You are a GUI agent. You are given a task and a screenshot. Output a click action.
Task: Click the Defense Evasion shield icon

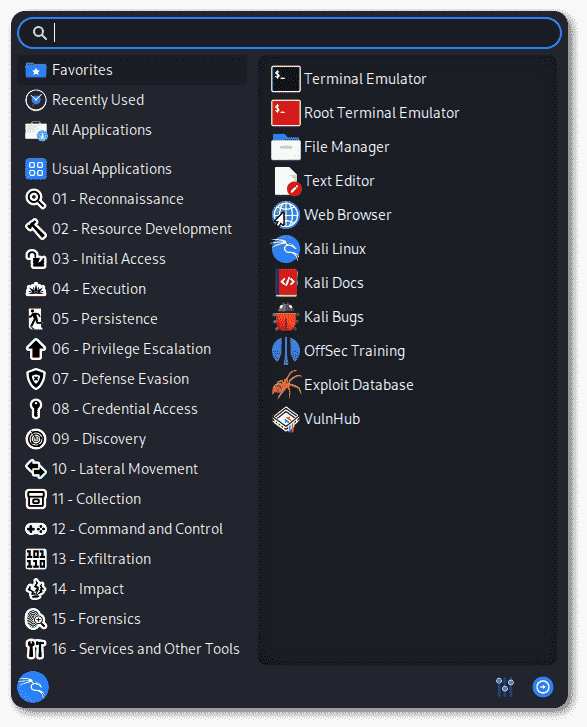tap(36, 379)
